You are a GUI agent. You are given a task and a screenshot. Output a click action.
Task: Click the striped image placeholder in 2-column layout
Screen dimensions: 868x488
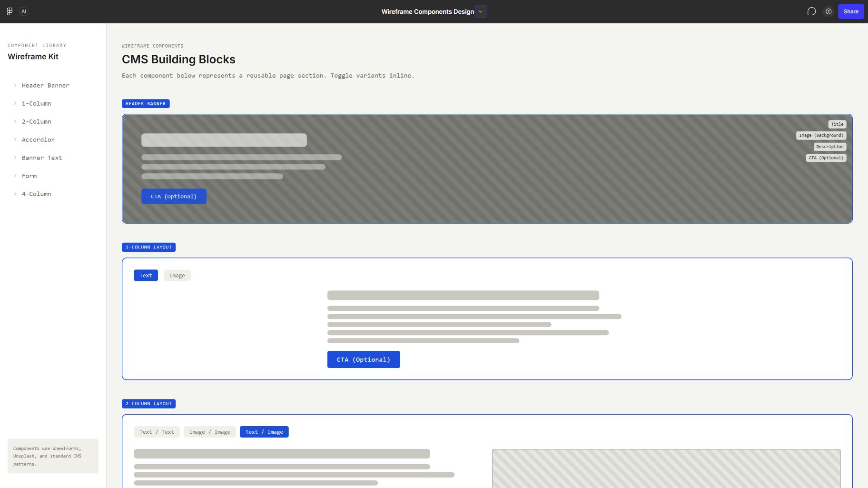point(666,468)
